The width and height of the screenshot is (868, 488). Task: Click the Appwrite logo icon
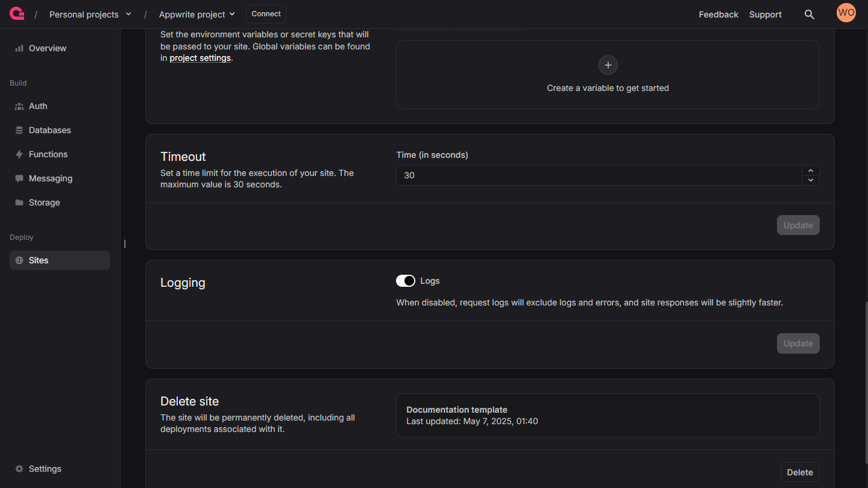[17, 13]
